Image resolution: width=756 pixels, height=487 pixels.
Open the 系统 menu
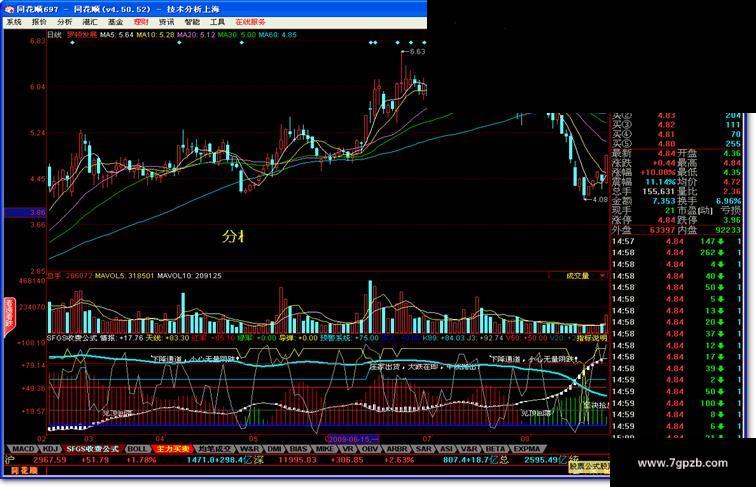14,22
